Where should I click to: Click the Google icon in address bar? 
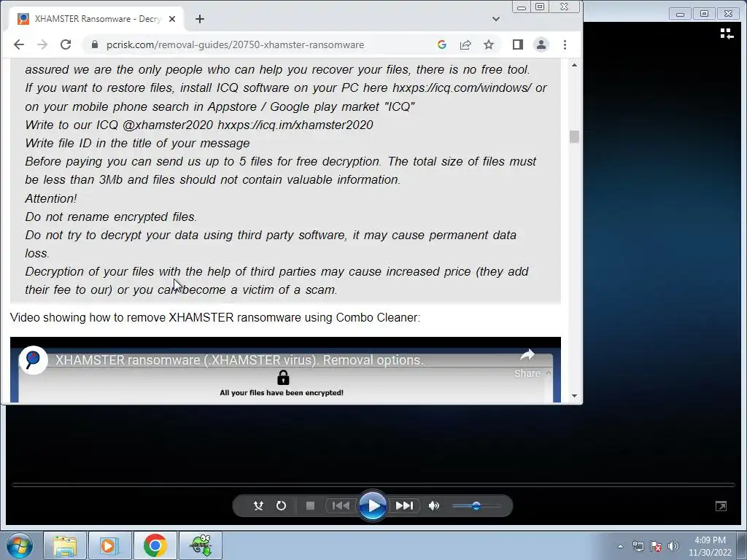(x=442, y=44)
